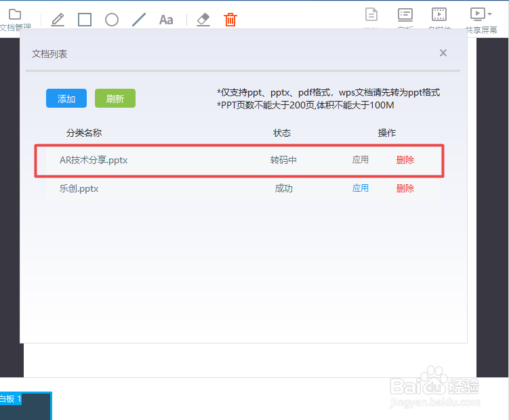This screenshot has height=420, width=509.
Task: Start 共享屏幕 screen sharing
Action: (478, 14)
